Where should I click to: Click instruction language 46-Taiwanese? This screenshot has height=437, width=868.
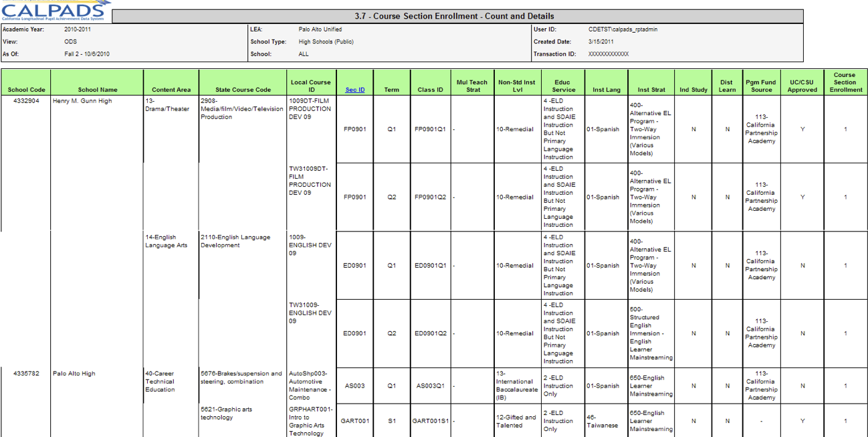603,421
